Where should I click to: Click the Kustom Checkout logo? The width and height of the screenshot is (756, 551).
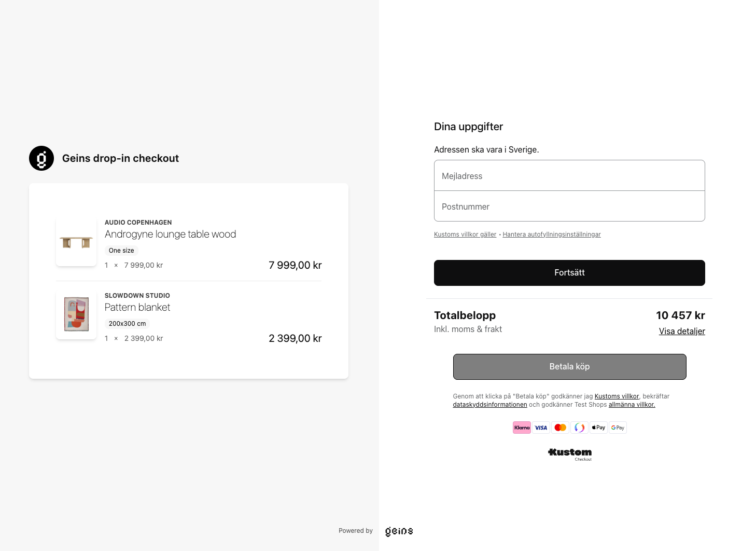pyautogui.click(x=569, y=454)
